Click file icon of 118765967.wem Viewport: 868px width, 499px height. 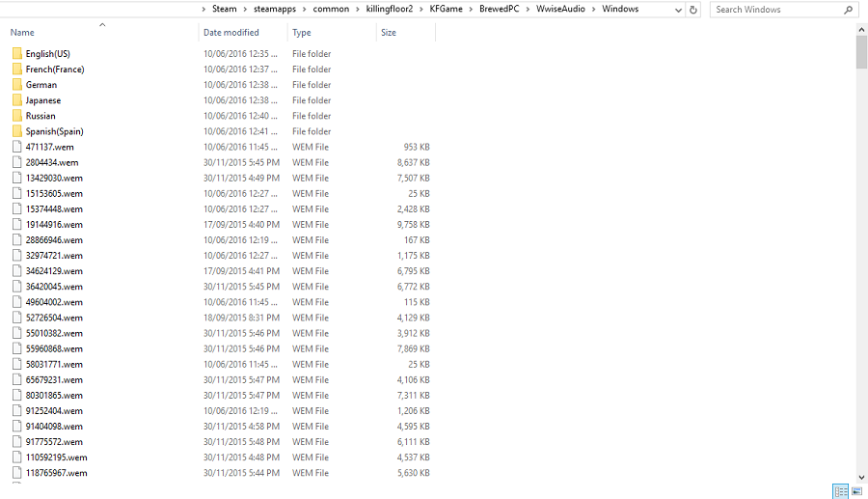[x=17, y=473]
